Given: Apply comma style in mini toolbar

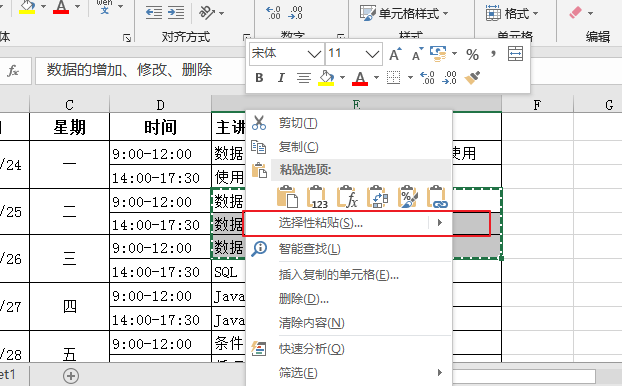Looking at the screenshot, I should 493,53.
